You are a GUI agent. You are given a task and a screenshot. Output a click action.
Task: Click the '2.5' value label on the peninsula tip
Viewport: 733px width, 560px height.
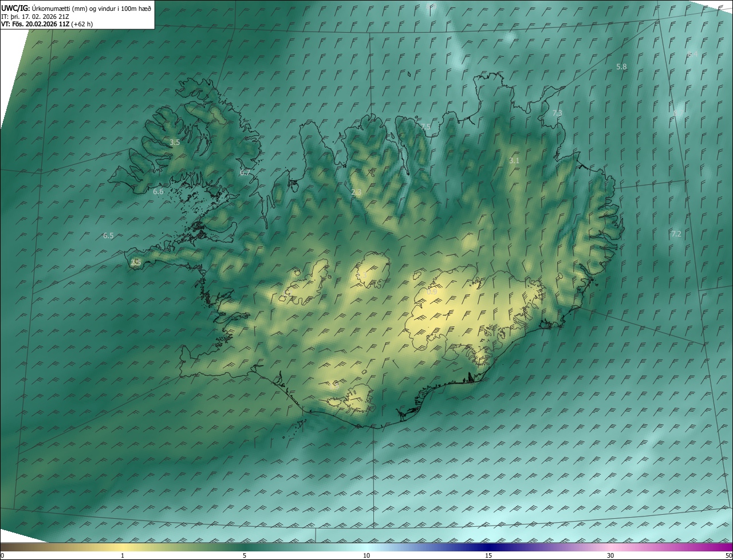136,262
